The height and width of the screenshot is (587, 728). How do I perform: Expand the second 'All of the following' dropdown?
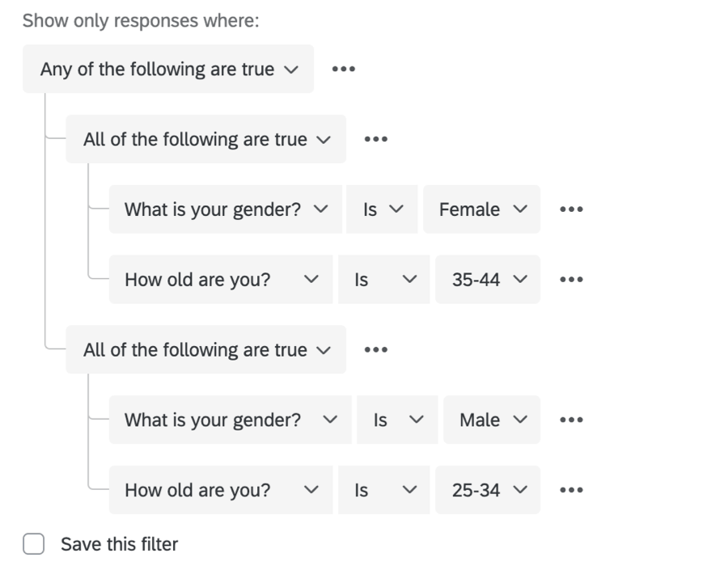coord(206,350)
